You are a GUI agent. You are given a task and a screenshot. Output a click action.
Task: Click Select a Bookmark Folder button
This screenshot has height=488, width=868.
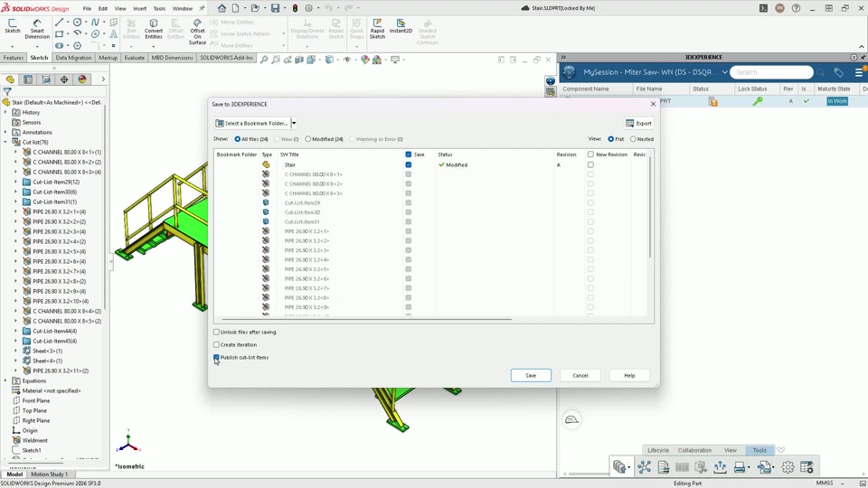click(252, 124)
